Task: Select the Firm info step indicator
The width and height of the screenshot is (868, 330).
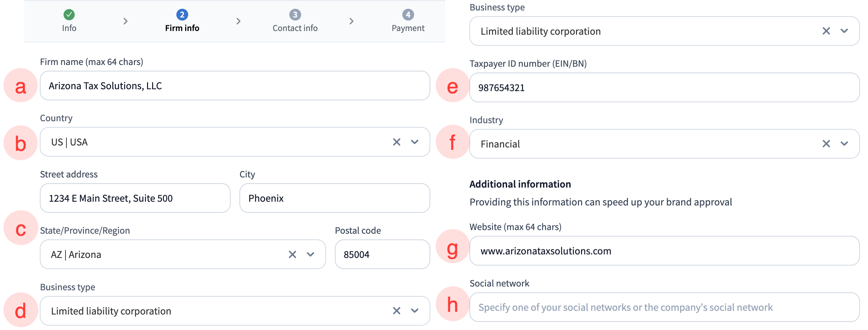Action: [182, 15]
